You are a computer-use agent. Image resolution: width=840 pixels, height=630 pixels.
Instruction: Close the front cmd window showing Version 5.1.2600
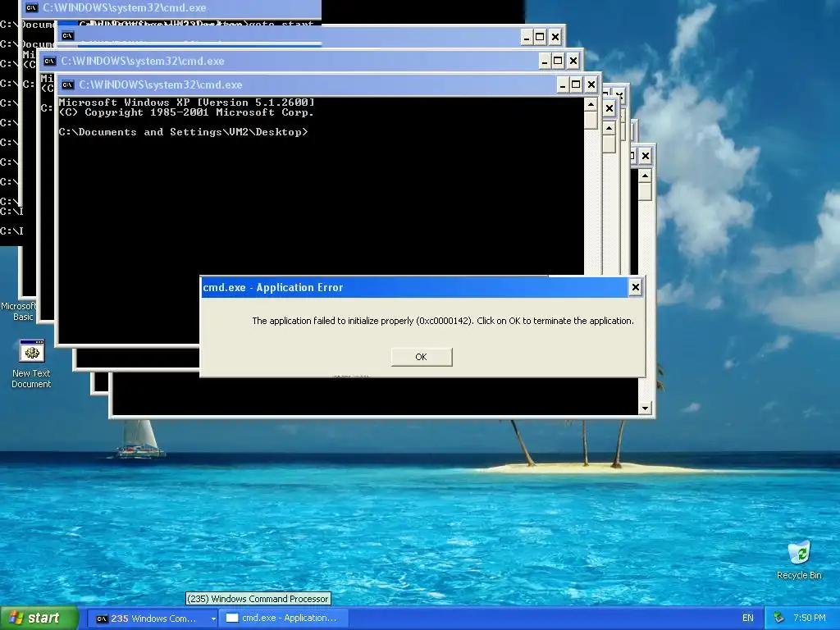591,84
